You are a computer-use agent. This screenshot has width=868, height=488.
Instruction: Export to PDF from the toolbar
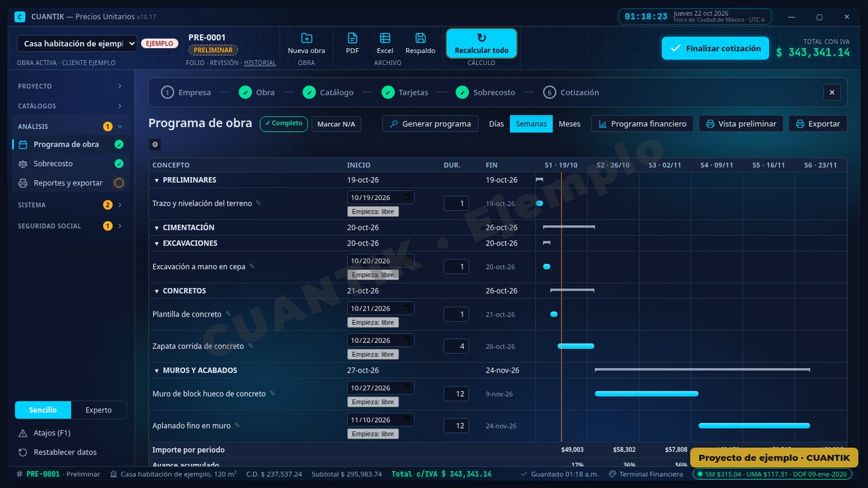point(353,43)
